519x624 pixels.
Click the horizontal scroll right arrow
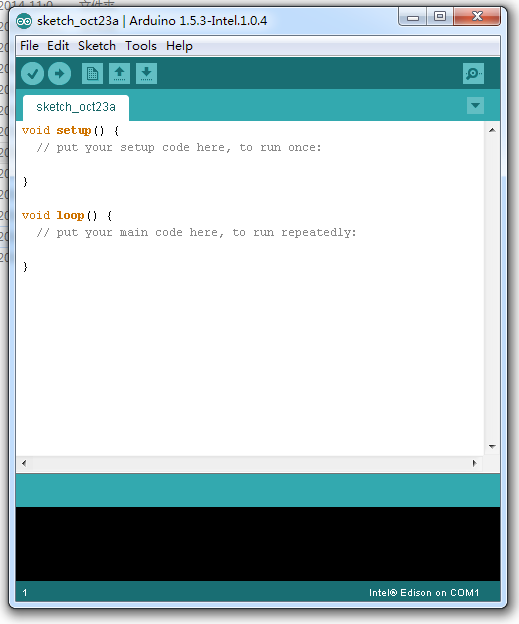coord(474,463)
